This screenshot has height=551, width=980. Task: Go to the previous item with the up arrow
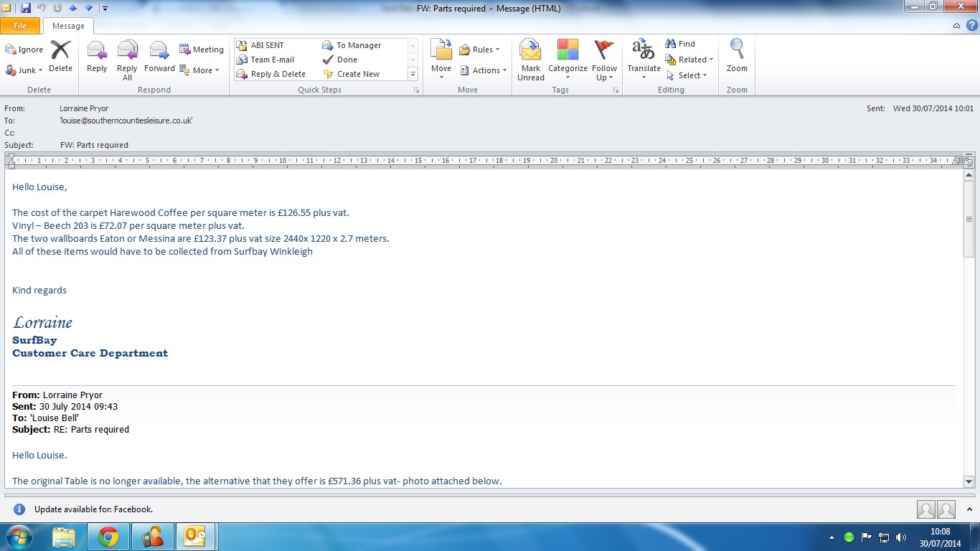[x=72, y=8]
